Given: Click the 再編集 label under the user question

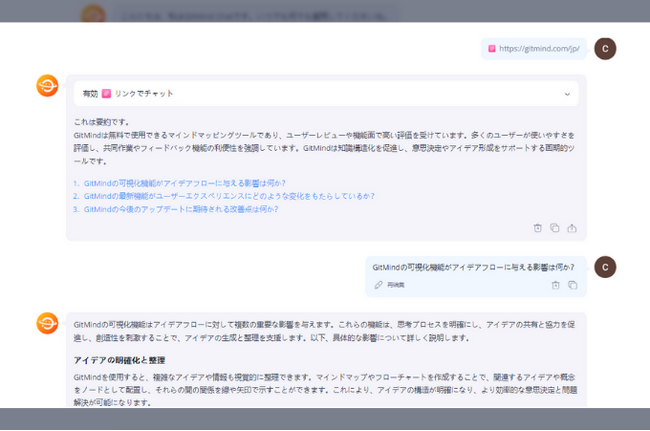Looking at the screenshot, I should click(395, 285).
